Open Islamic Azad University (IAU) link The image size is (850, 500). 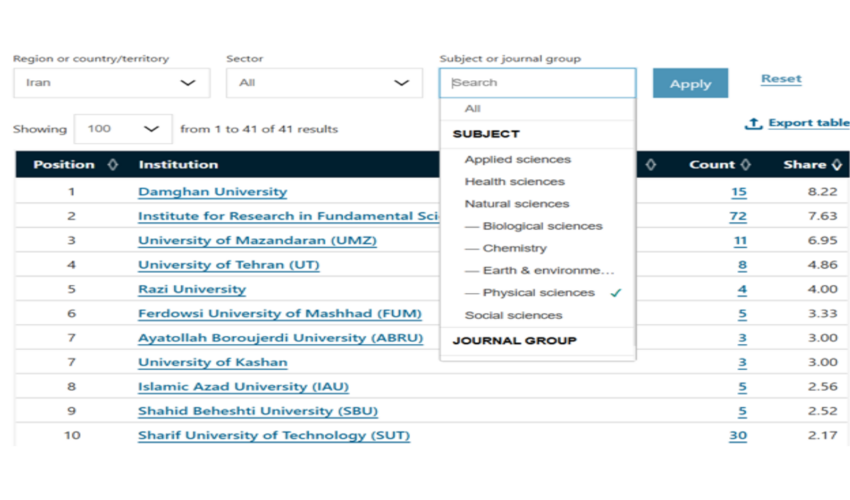click(243, 387)
